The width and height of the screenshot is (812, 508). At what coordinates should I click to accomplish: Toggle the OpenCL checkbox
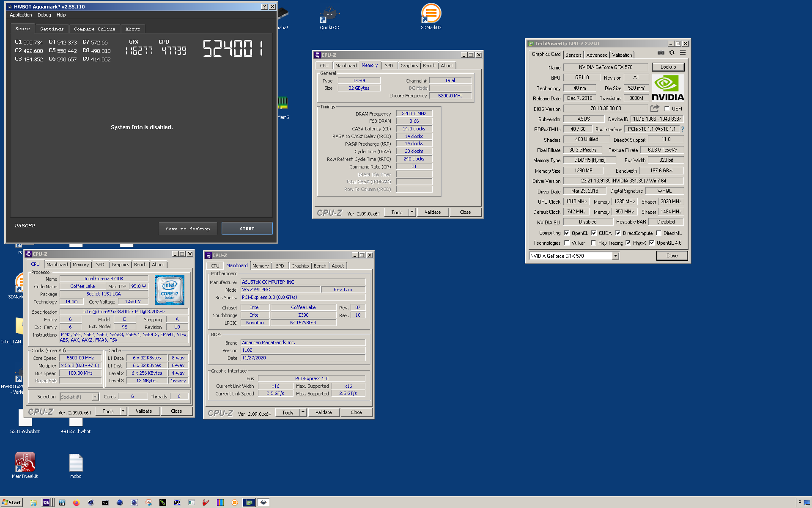coord(567,233)
